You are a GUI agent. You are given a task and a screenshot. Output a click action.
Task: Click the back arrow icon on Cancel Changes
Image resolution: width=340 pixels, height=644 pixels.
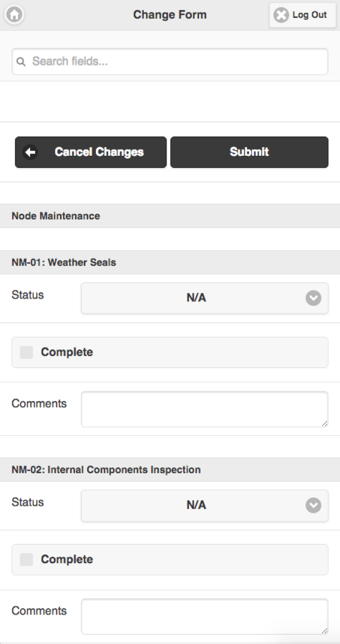31,152
